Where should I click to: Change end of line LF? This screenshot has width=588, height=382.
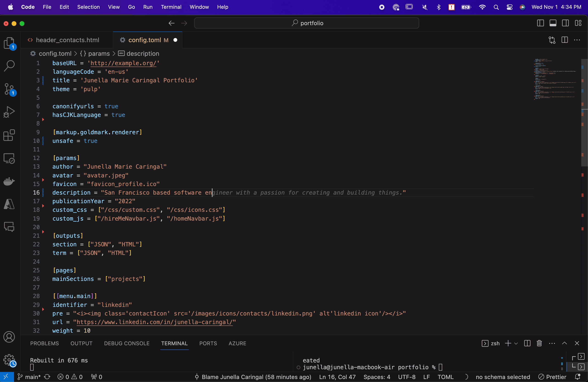click(x=427, y=377)
